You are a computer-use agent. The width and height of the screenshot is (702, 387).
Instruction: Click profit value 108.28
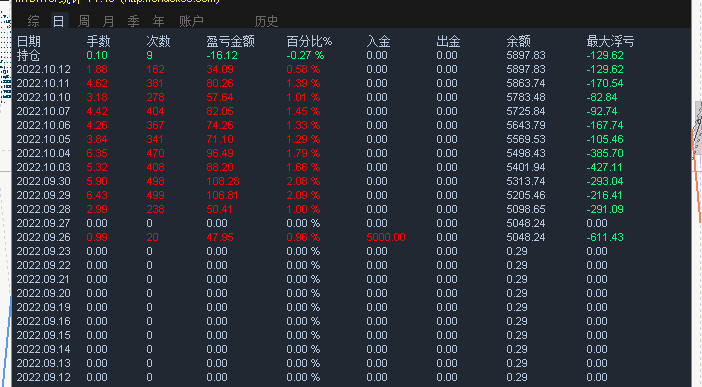[223, 181]
